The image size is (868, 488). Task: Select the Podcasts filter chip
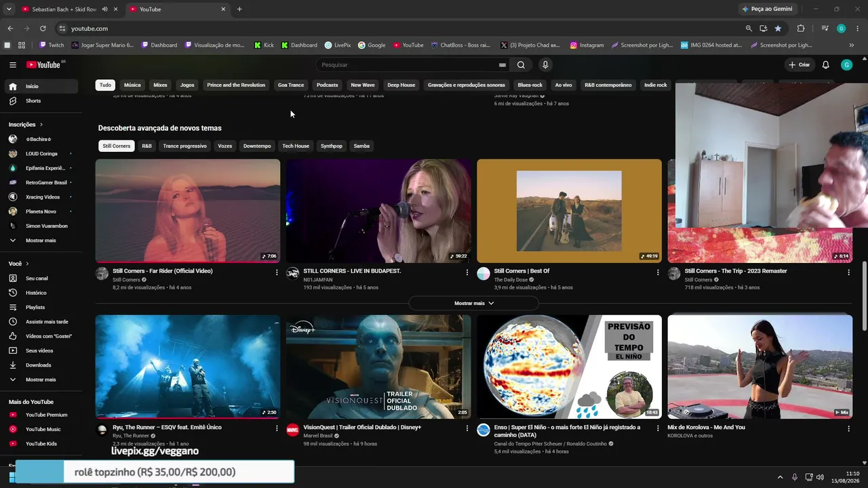click(327, 85)
